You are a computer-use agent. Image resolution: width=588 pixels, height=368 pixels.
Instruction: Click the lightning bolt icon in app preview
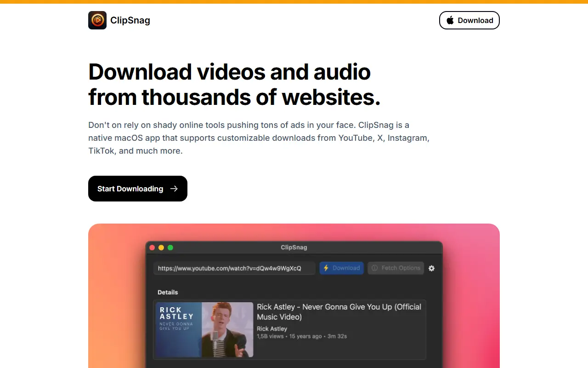pos(326,268)
